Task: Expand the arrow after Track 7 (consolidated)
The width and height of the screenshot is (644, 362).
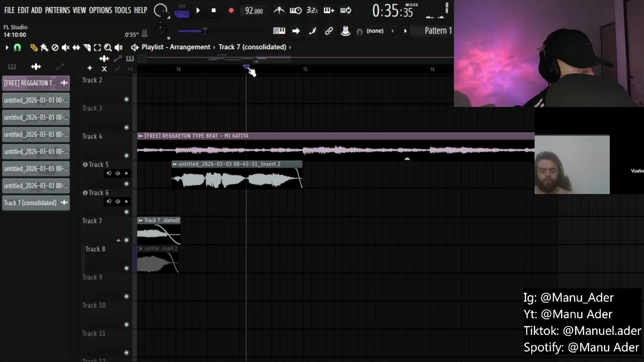Action: click(x=290, y=47)
